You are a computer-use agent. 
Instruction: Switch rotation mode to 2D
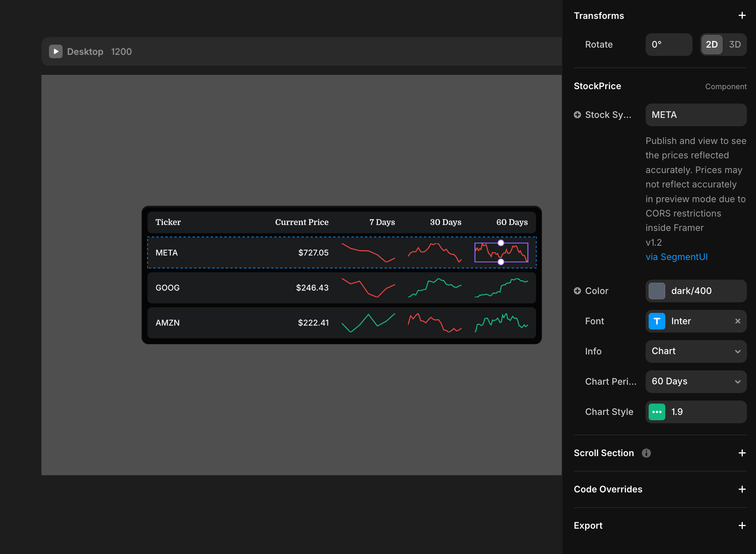711,45
